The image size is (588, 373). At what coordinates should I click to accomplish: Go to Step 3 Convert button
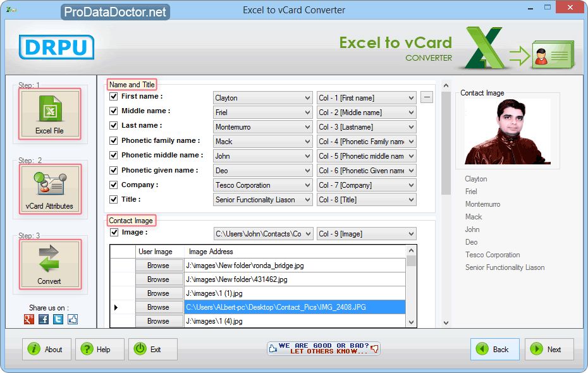click(x=49, y=264)
